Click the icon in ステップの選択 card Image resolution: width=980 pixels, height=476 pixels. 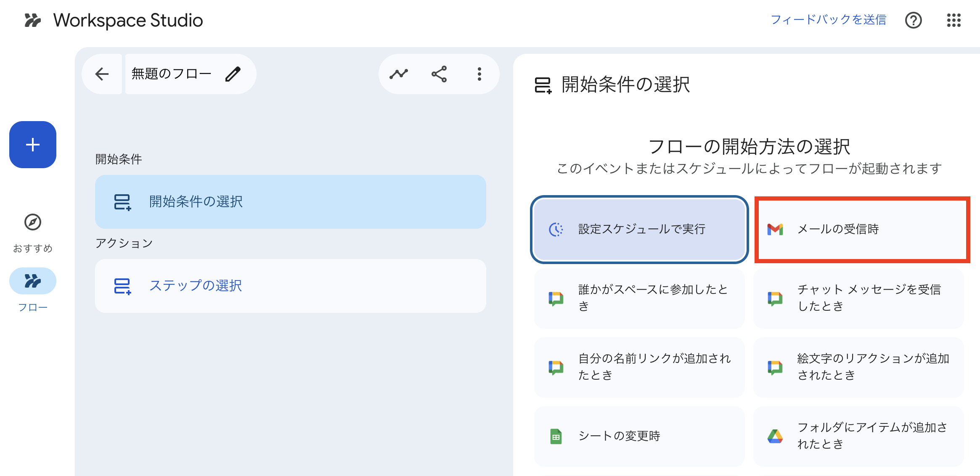click(122, 286)
